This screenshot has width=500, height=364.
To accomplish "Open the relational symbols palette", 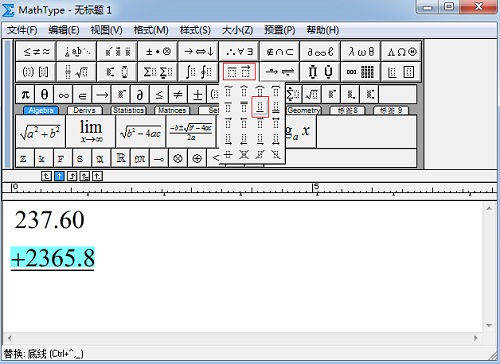I will tap(36, 51).
